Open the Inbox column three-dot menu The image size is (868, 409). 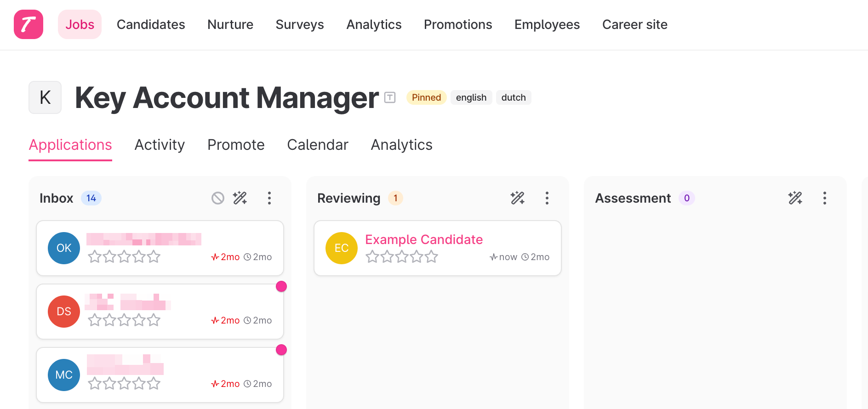269,198
